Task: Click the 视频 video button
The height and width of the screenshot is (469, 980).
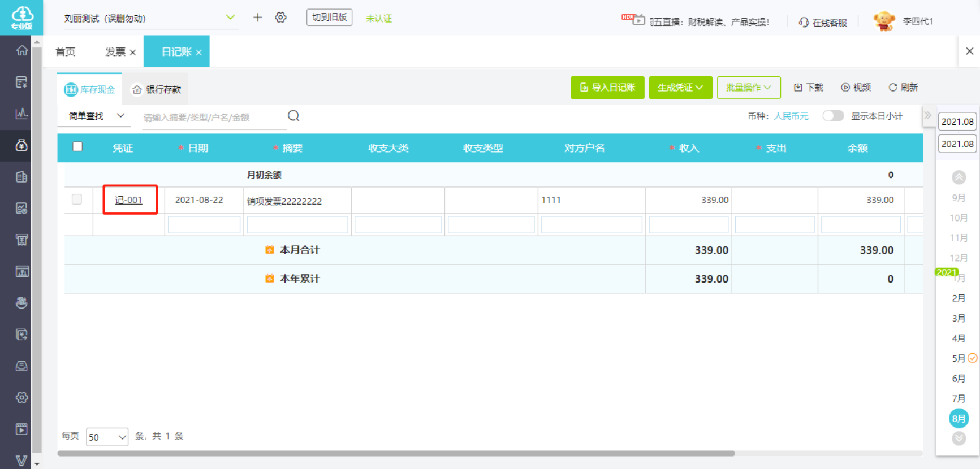Action: 856,87
